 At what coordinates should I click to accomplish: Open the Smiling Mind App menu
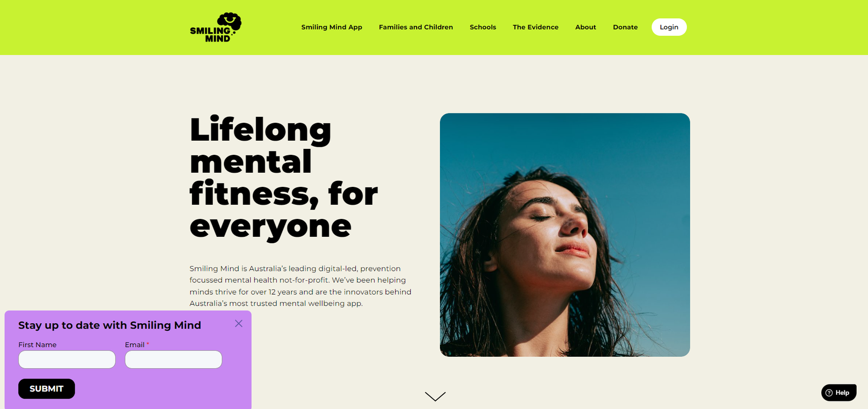331,27
